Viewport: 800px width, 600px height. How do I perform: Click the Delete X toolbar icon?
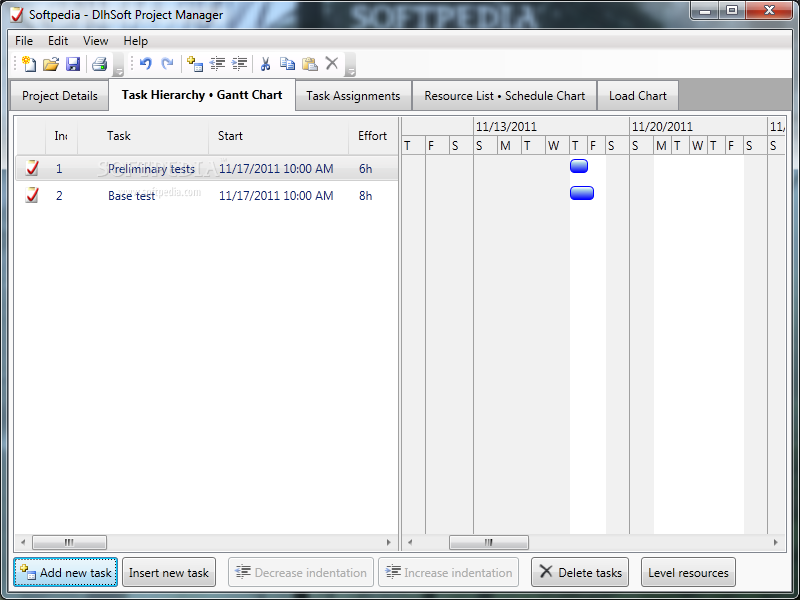(332, 63)
